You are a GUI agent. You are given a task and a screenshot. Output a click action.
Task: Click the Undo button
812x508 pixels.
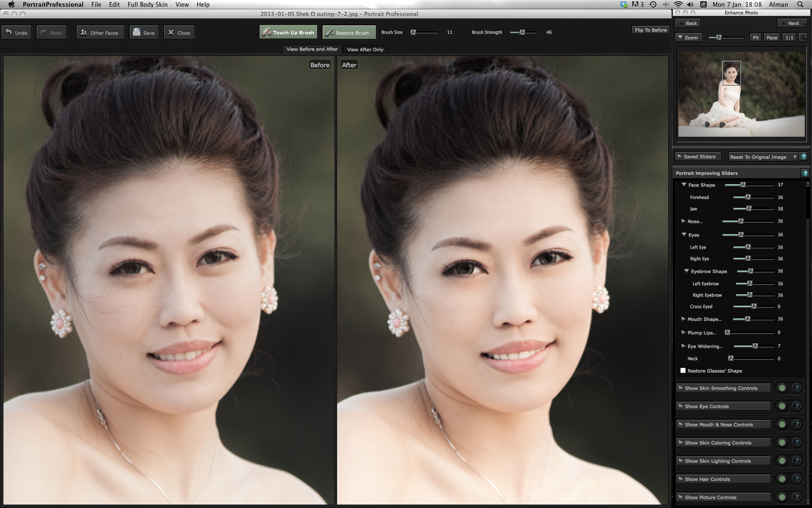[17, 33]
